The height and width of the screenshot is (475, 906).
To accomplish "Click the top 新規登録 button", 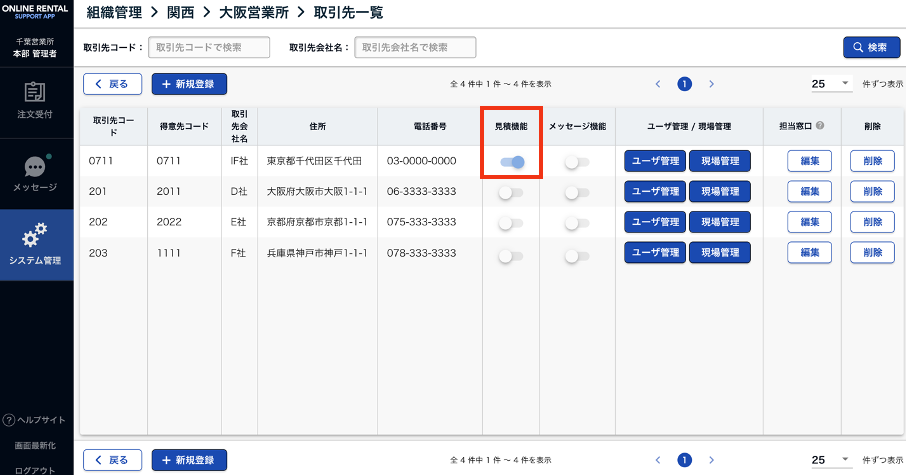I will 189,84.
